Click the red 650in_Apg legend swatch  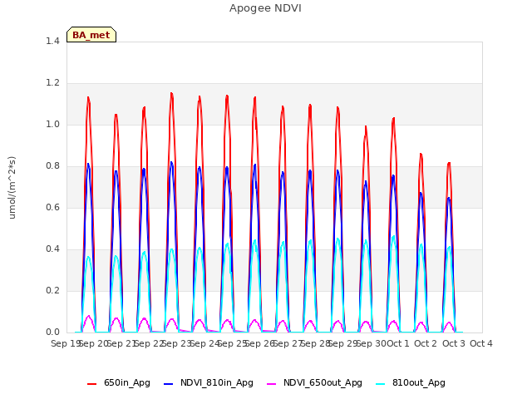92,384
